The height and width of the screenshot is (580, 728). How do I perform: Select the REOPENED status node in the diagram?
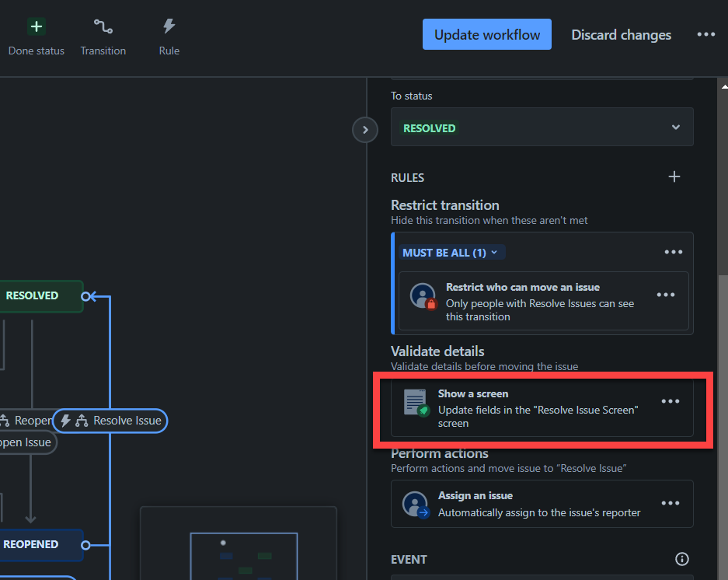41,545
